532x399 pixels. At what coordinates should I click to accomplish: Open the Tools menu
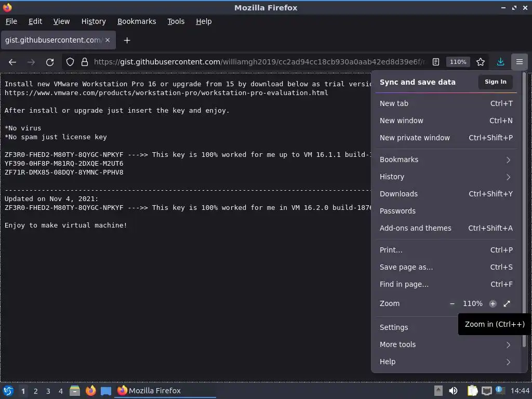(x=176, y=21)
